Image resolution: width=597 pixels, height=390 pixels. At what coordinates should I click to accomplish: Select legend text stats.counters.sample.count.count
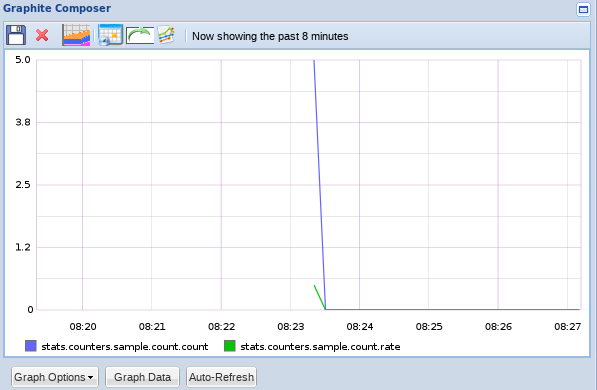click(125, 347)
